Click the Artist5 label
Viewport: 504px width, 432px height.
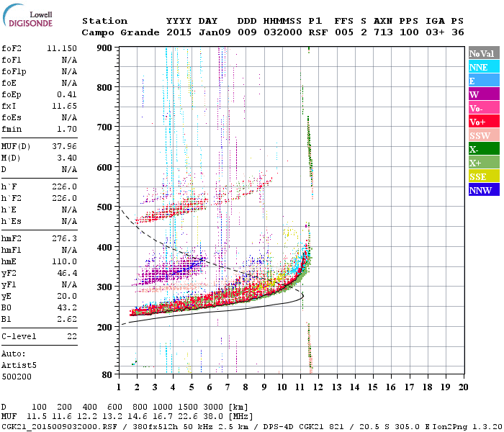(19, 366)
